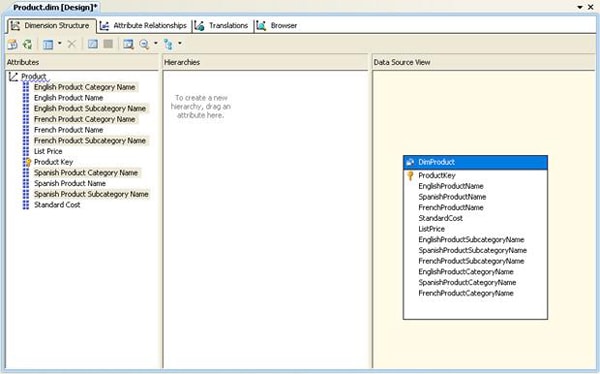This screenshot has height=374, width=600.
Task: Click attribute icon beside English Product Name
Action: point(26,98)
